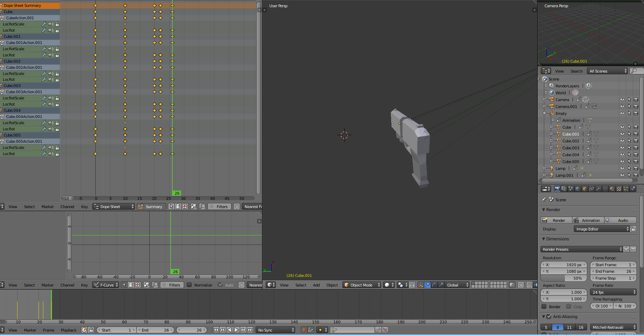Viewport: 644px width, 335px height.
Task: Open the Dope Sheet mode dropdown
Action: pos(114,206)
